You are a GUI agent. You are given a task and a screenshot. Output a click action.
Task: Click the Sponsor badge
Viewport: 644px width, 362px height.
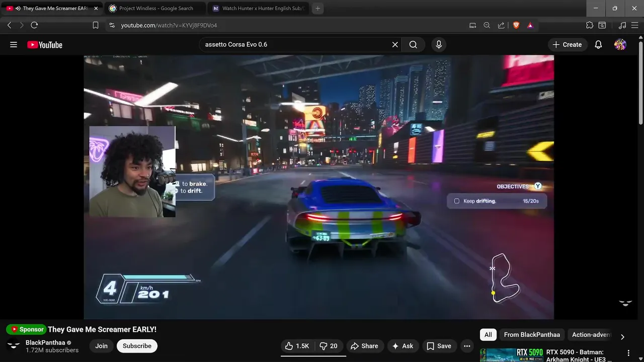[26, 329]
